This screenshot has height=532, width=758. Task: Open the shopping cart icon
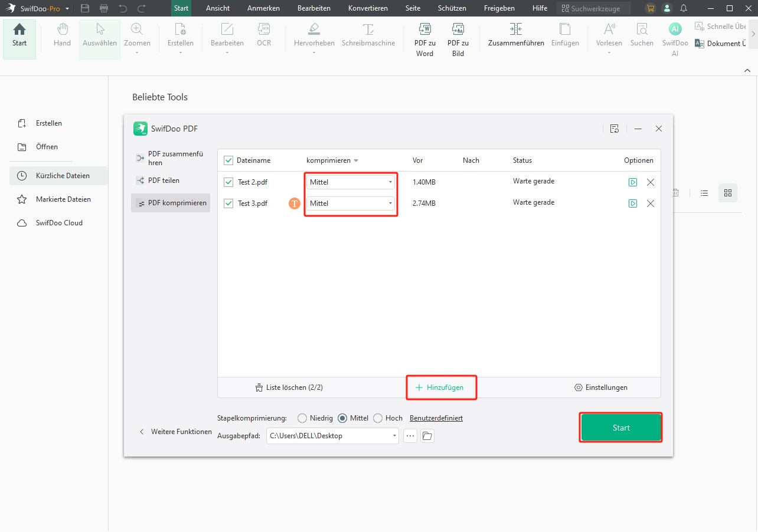(651, 8)
